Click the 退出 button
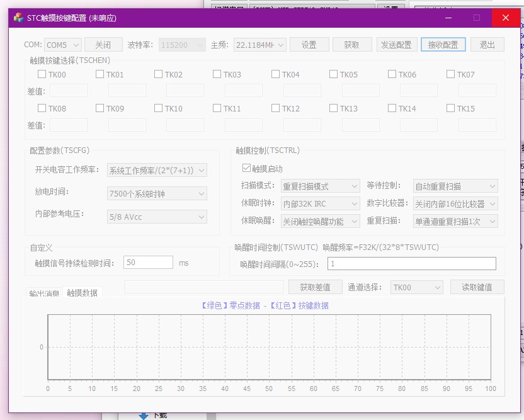 coord(487,45)
